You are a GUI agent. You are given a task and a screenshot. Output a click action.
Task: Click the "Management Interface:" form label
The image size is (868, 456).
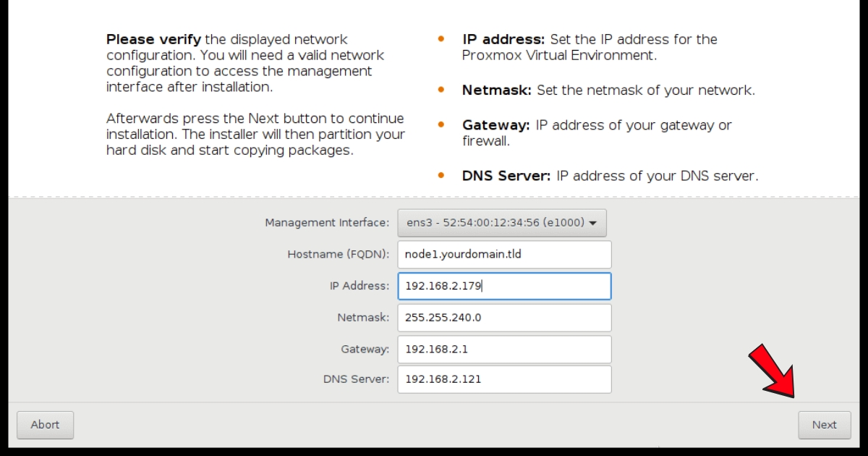click(x=327, y=223)
